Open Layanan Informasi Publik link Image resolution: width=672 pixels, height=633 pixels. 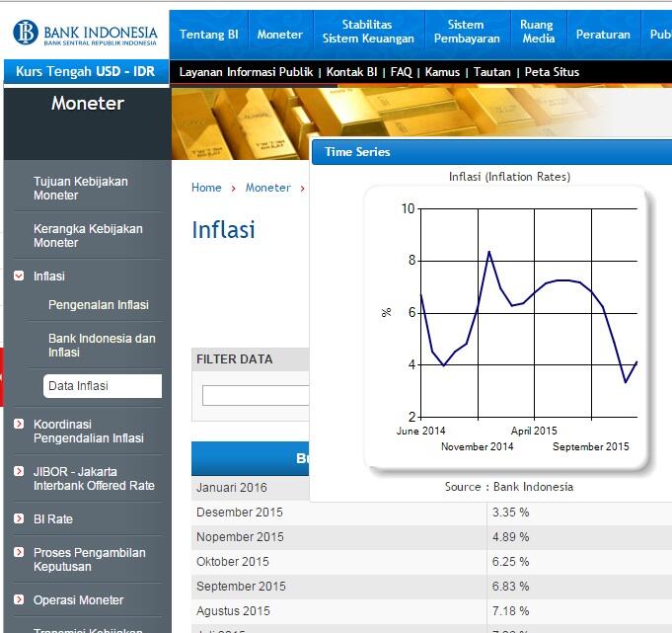[246, 72]
